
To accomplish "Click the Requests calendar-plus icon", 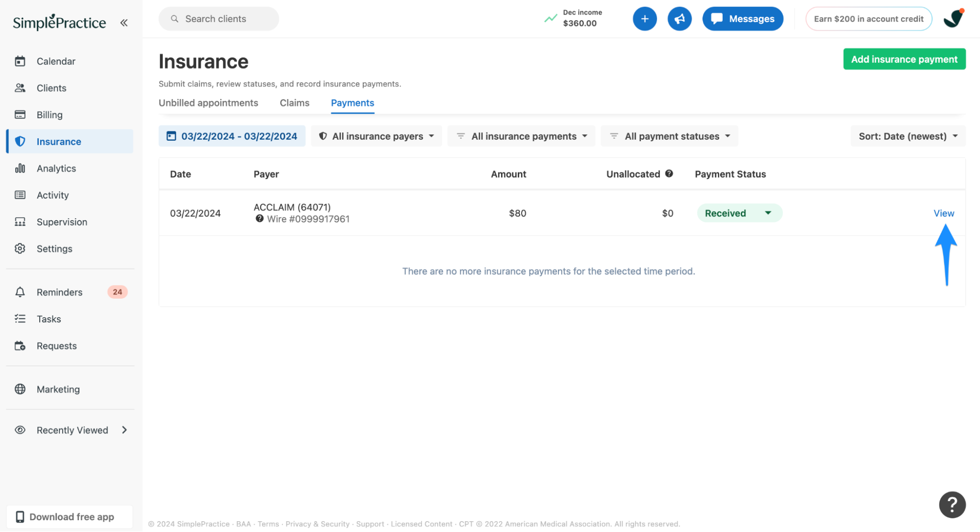I will point(20,346).
